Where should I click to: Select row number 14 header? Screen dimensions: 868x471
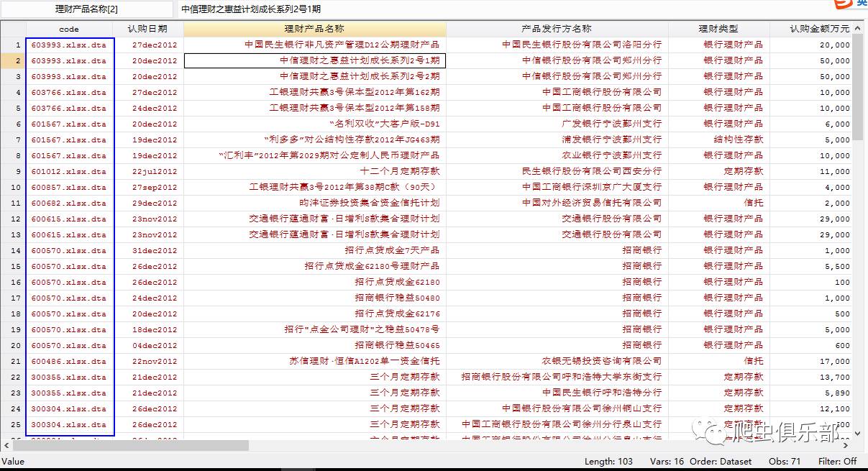point(13,250)
